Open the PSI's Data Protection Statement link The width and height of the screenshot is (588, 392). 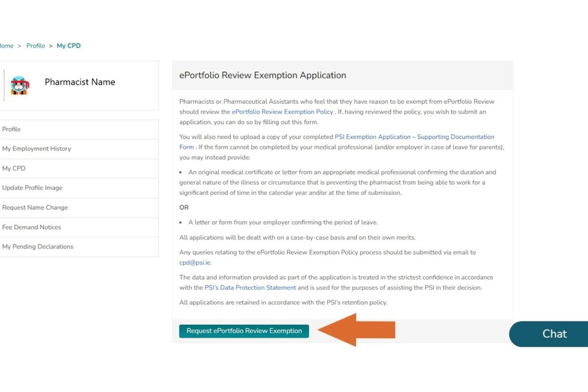point(250,288)
